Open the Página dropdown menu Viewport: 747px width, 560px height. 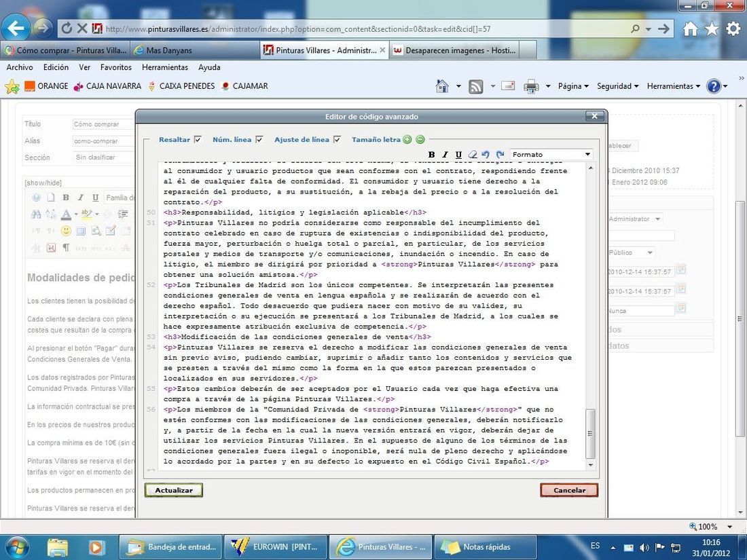(x=573, y=86)
